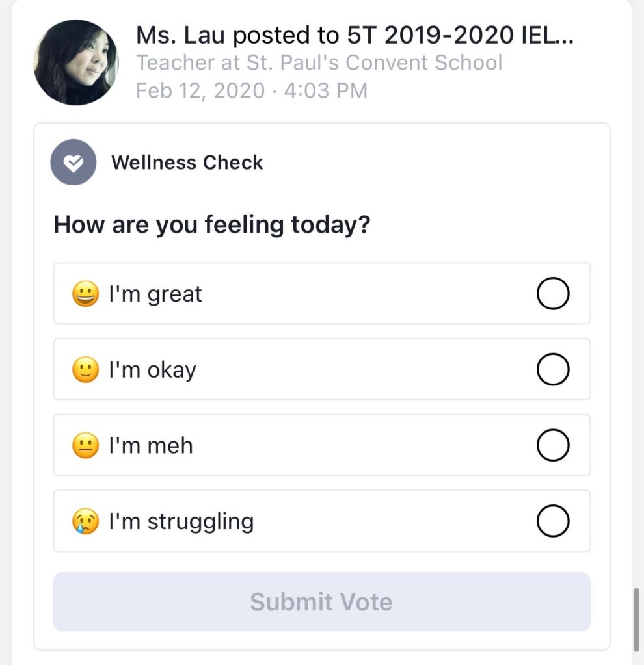Click the smiling emoji beside I'm okay
Screen dimensions: 644x665
(x=85, y=370)
